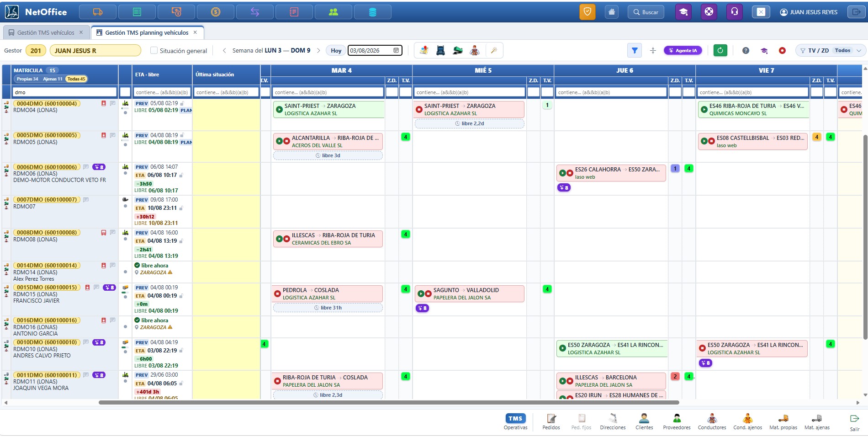The width and height of the screenshot is (868, 437).
Task: Open the cyan database module
Action: 373,12
